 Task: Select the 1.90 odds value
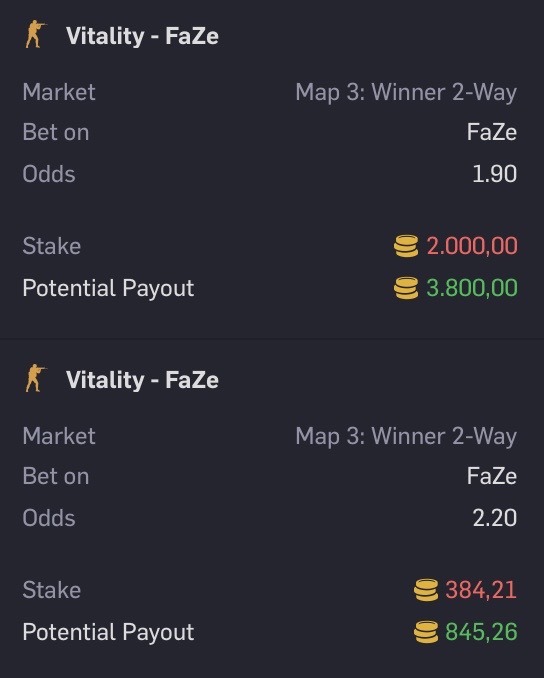click(x=495, y=174)
